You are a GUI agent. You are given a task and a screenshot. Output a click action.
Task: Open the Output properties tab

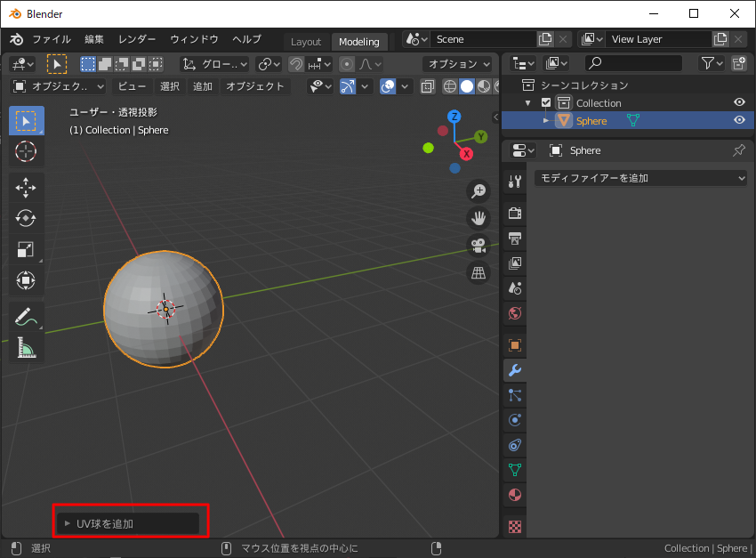tap(515, 239)
